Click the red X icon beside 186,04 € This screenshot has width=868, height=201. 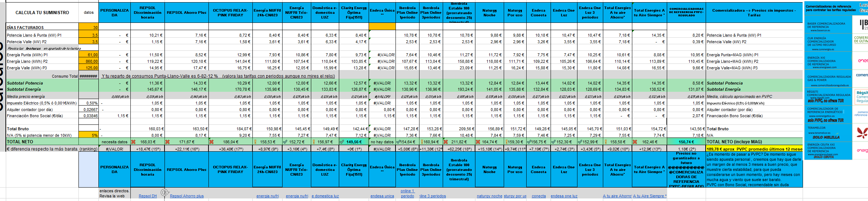pos(211,142)
